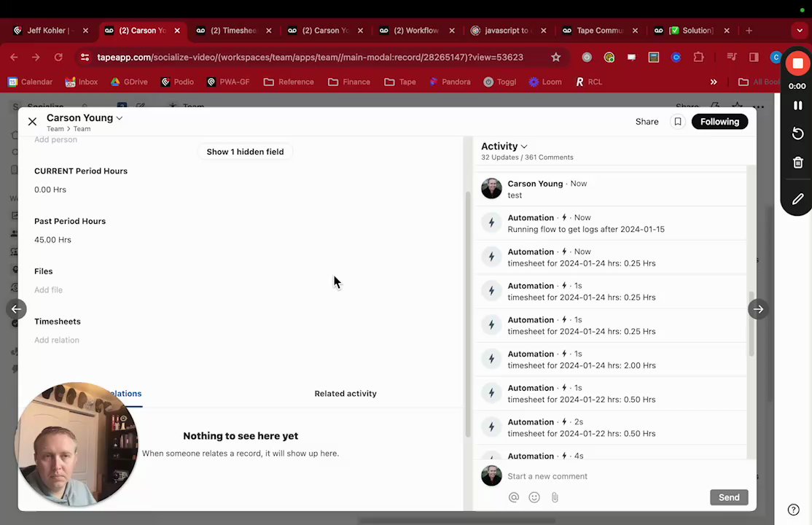
Task: Open the Tape bookmarks folder
Action: (x=399, y=82)
